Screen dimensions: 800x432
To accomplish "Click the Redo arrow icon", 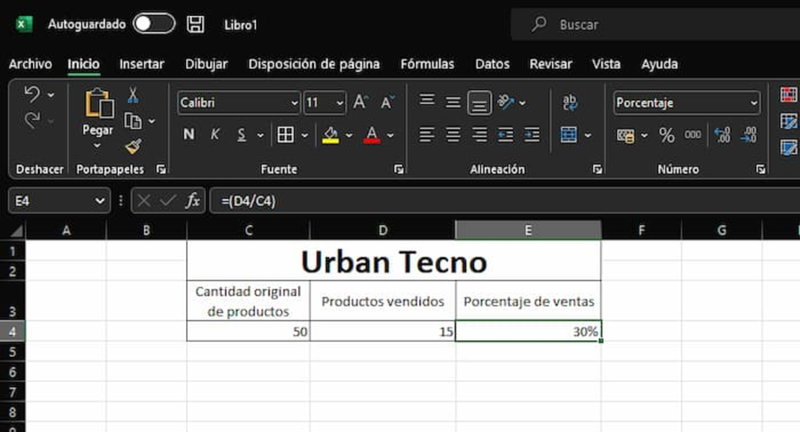I will 32,121.
